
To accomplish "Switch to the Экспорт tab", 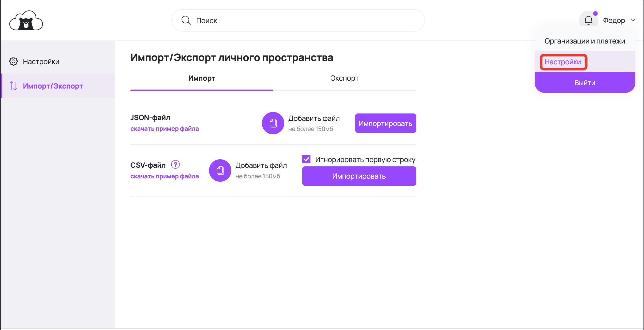I will click(x=344, y=78).
